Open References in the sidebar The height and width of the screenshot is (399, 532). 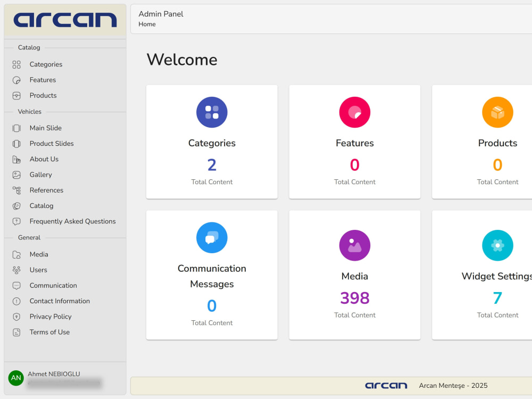[x=46, y=190]
